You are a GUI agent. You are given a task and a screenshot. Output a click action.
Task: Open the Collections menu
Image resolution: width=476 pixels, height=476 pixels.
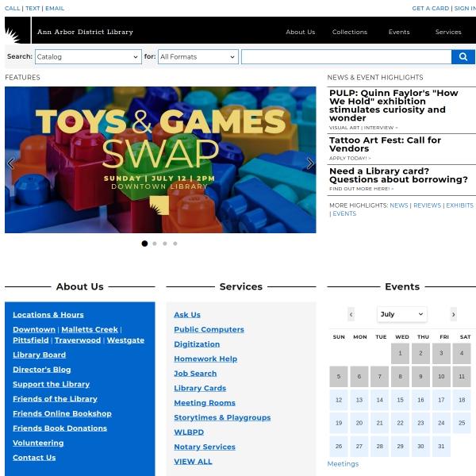[x=349, y=32]
